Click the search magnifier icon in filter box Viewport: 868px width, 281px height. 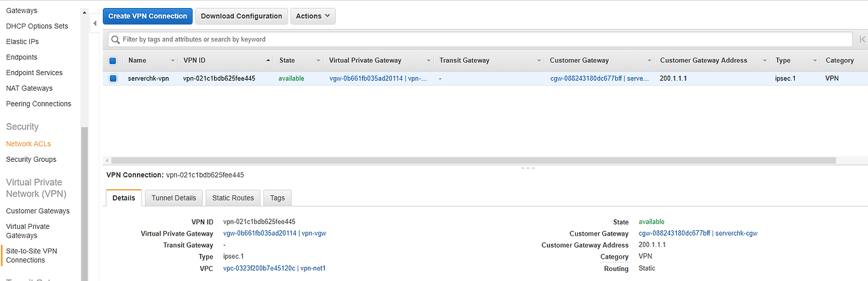116,39
